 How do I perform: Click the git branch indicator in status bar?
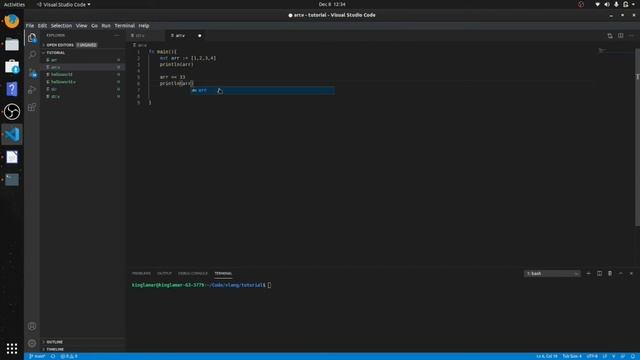(x=37, y=356)
